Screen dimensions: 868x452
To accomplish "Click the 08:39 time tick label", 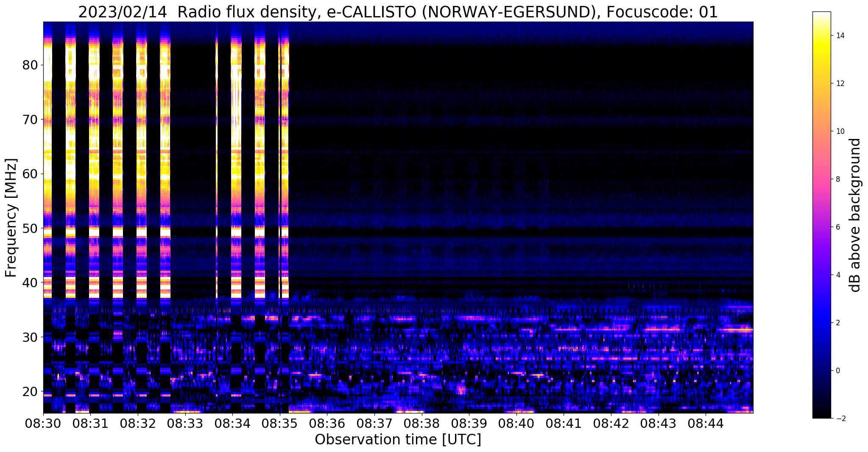I will pyautogui.click(x=469, y=424).
